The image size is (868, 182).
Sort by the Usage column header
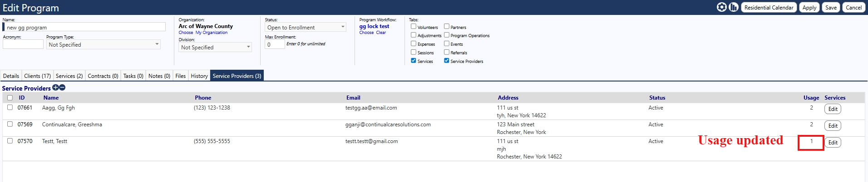pyautogui.click(x=811, y=98)
